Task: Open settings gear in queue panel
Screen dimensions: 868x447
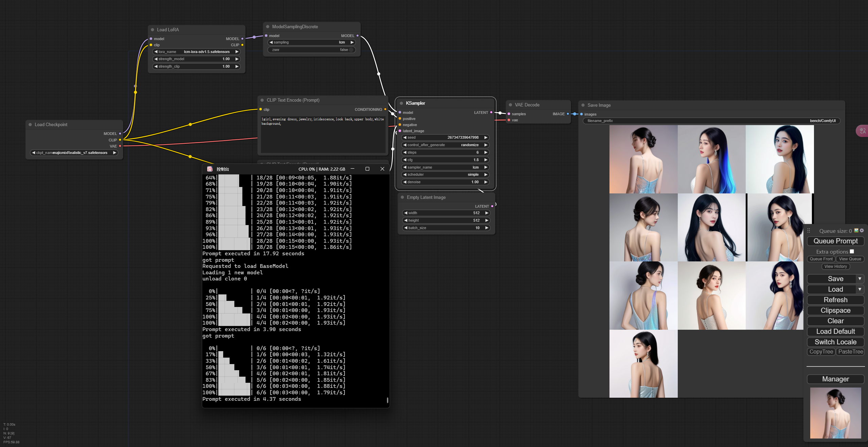Action: (862, 230)
